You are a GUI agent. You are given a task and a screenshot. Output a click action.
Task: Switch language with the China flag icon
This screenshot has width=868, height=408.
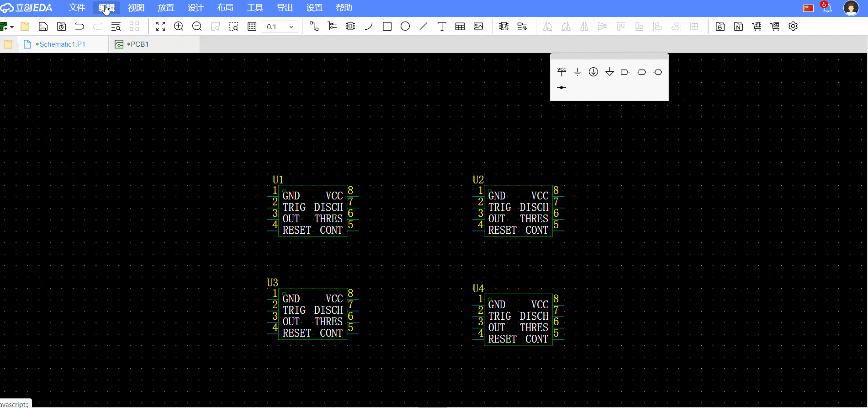point(809,8)
